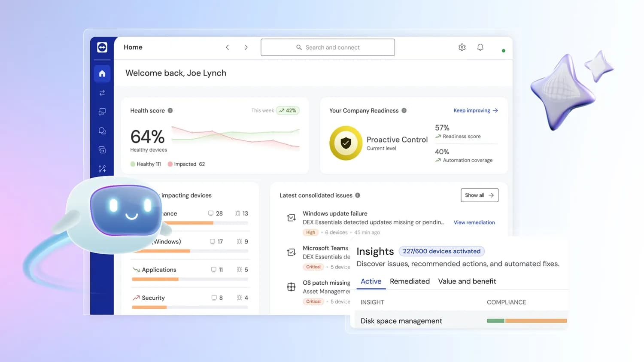
Task: Select the Value and benefit tab
Action: (467, 281)
